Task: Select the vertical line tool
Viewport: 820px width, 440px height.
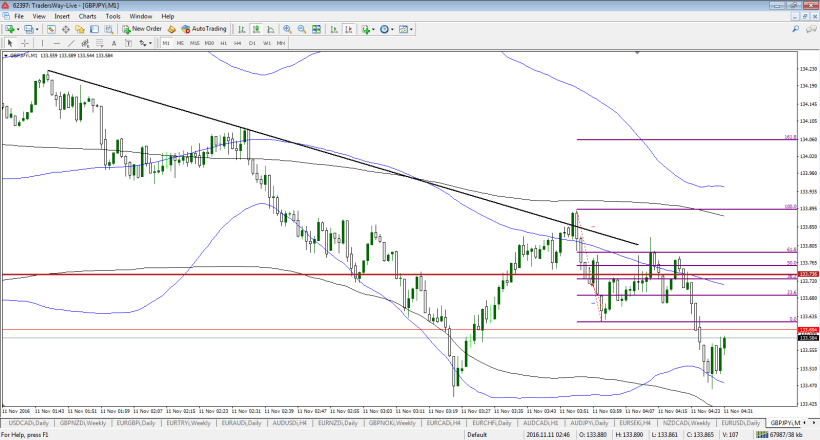Action: 42,43
